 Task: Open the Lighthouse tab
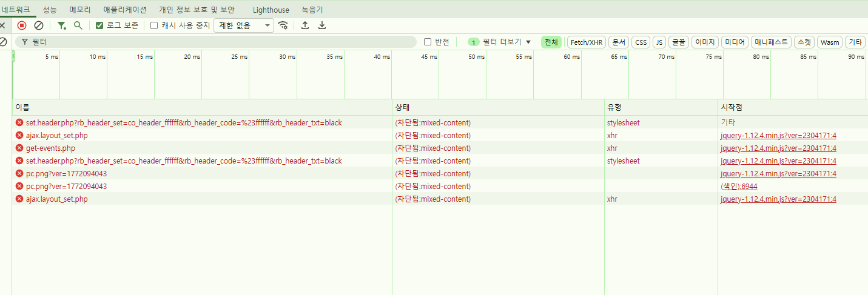pyautogui.click(x=271, y=10)
